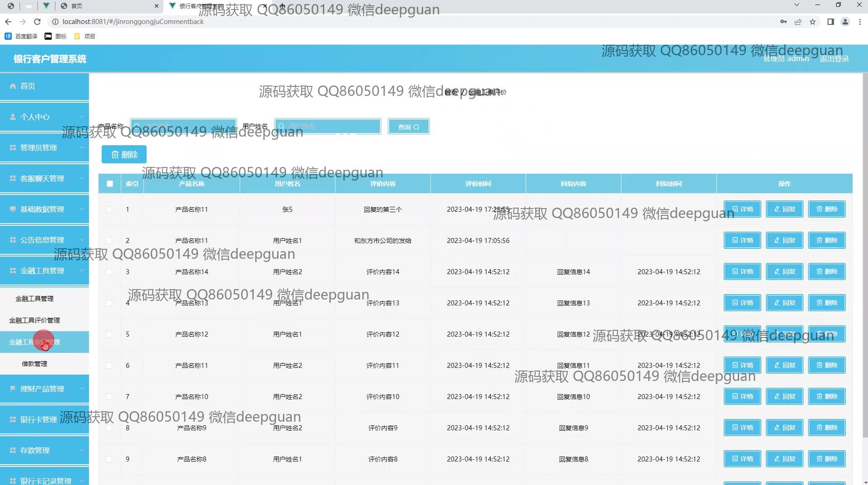Open browser side panel icon

point(830,22)
